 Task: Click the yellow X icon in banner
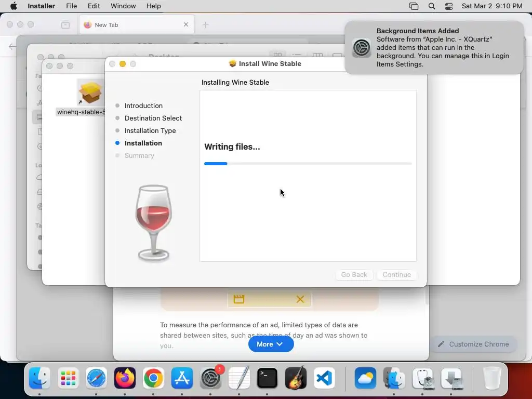coord(300,299)
